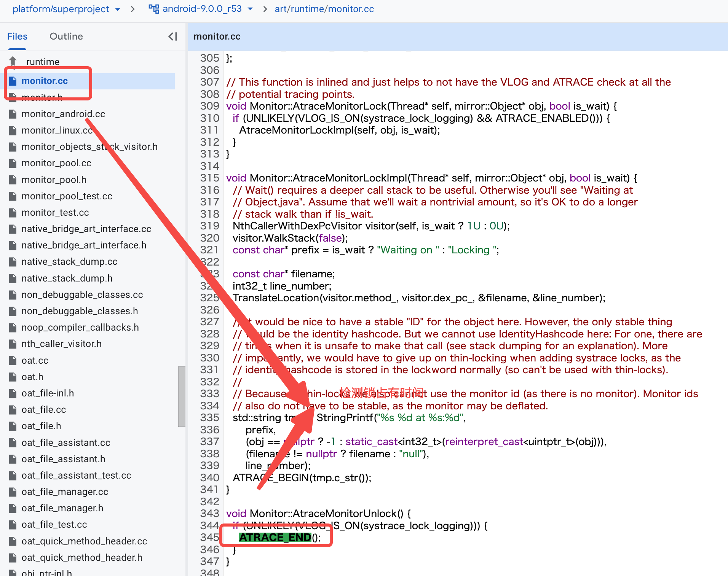728x576 pixels.
Task: Click TranslateLocation on line 325
Action: 276,298
